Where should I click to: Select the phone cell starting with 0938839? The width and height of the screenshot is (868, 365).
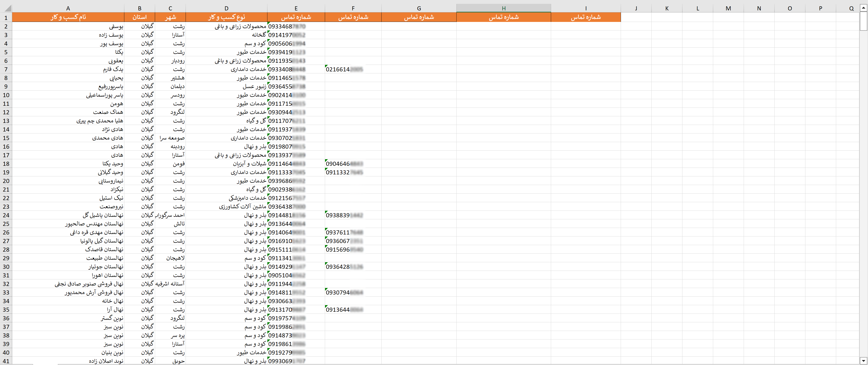click(x=353, y=215)
